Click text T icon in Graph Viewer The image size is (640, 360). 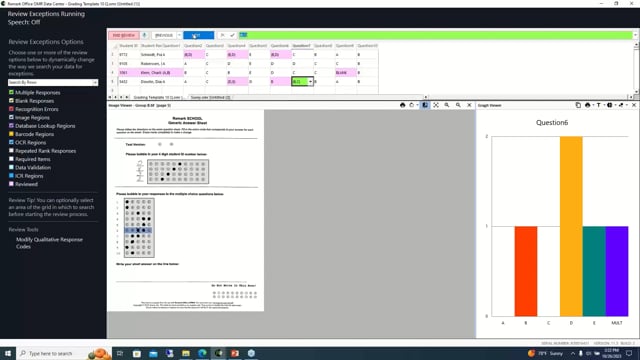point(598,105)
